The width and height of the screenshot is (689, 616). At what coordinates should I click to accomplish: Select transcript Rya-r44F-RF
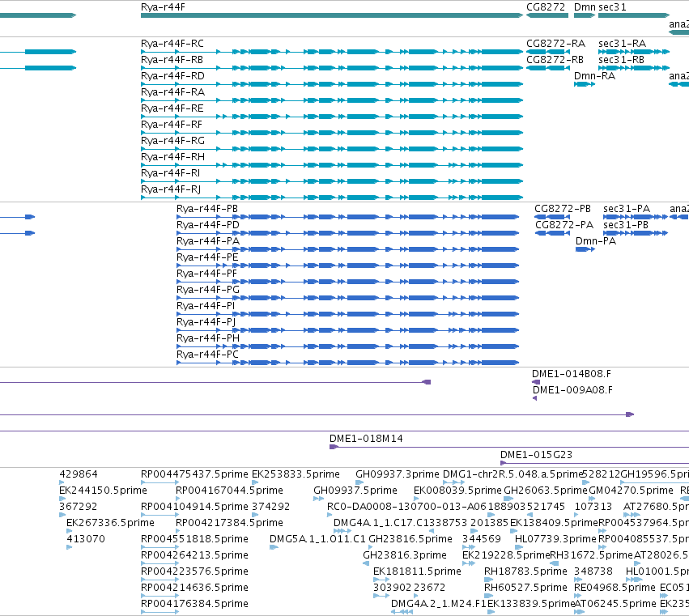(x=172, y=125)
